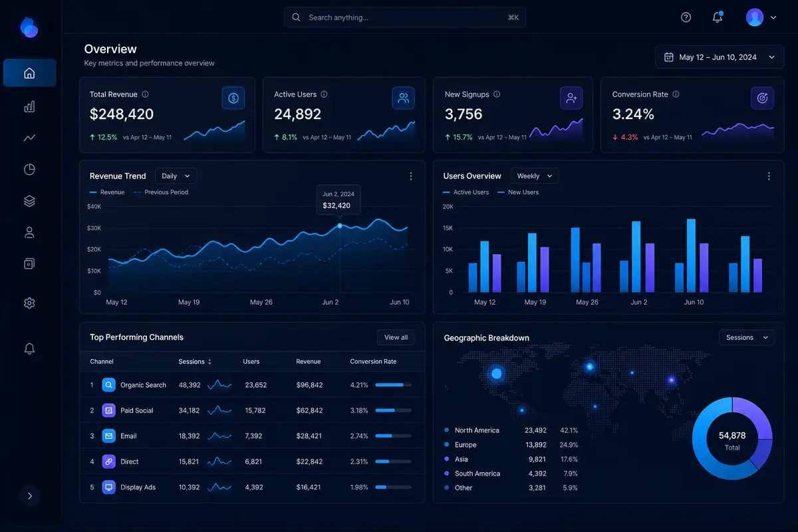Open the pie chart reports sidebar icon
The image size is (798, 532).
[x=29, y=170]
